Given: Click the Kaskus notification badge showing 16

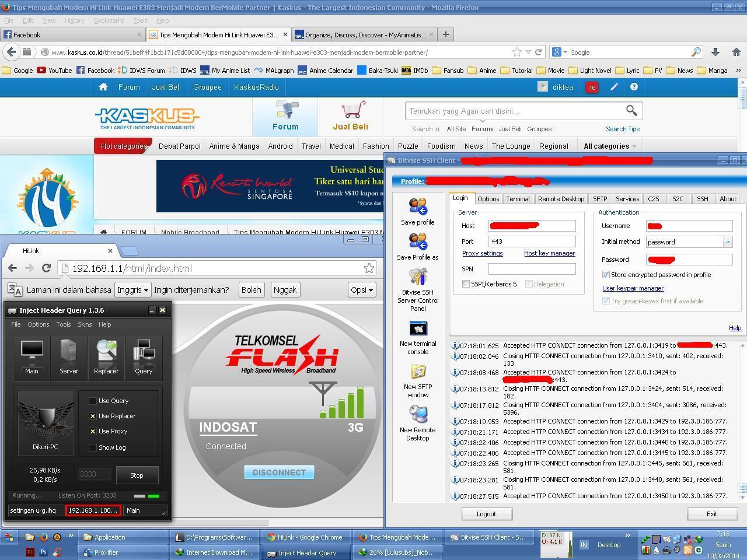Looking at the screenshot, I should (592, 87).
